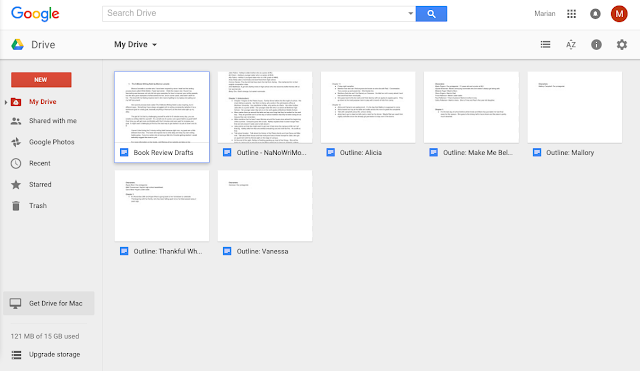Viewport: 640px width, 371px height.
Task: Click the Upgrade storage link
Action: pyautogui.click(x=55, y=355)
